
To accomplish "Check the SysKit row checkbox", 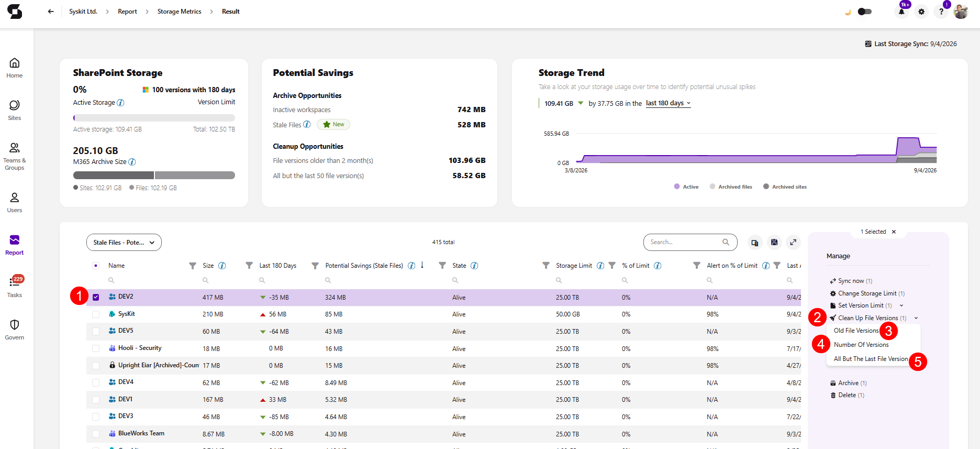I will click(96, 314).
